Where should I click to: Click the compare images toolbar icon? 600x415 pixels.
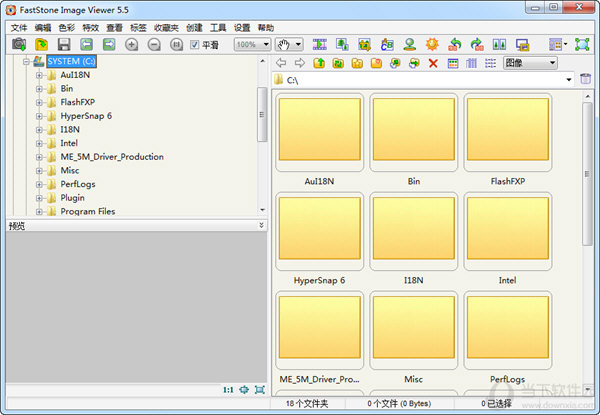point(499,44)
